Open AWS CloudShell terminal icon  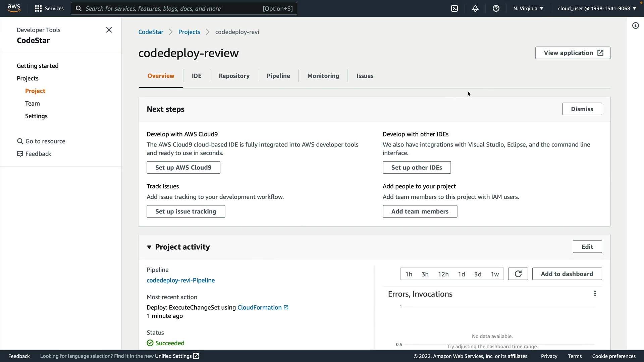(454, 8)
